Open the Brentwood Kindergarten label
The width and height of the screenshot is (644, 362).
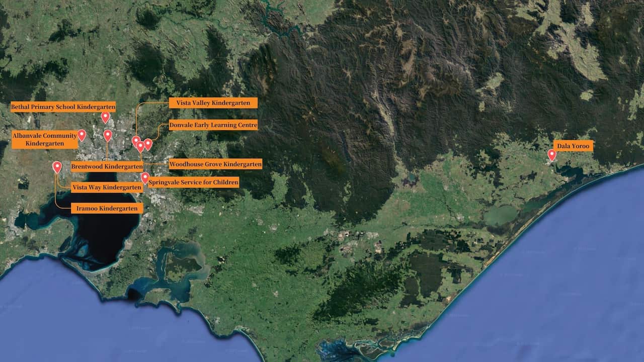[107, 166]
